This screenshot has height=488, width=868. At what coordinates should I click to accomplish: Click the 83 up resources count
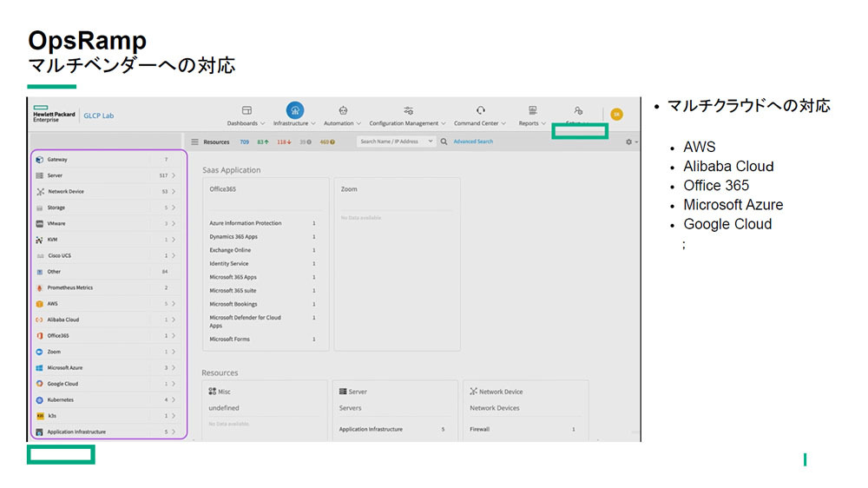263,142
